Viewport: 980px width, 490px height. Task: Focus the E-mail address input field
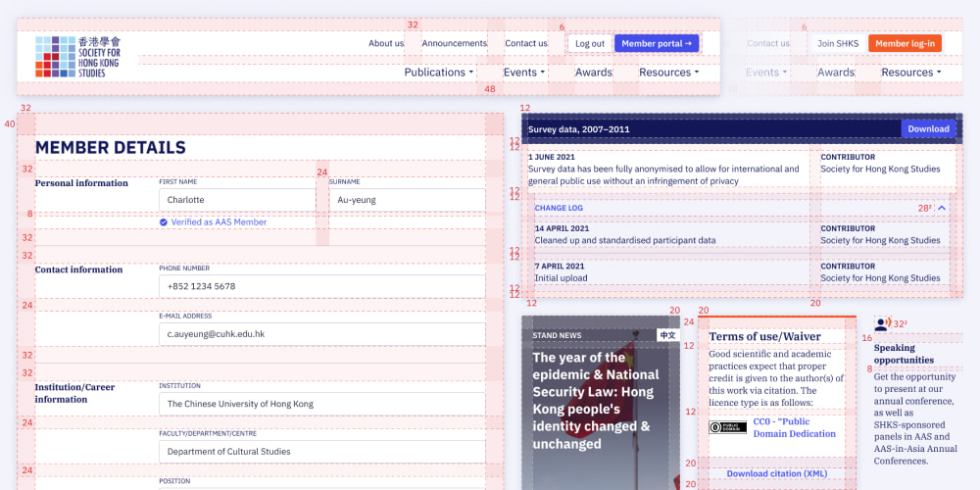click(321, 334)
